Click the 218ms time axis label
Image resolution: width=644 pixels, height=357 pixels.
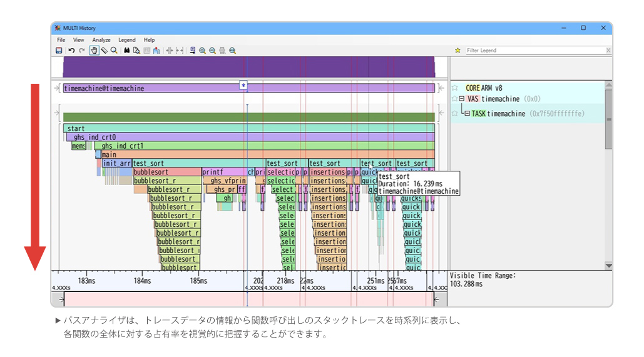285,281
